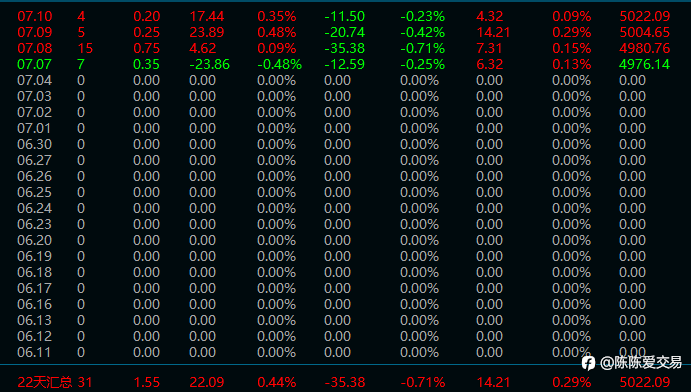
Task: Click the 06.27 date cell
Action: click(35, 160)
